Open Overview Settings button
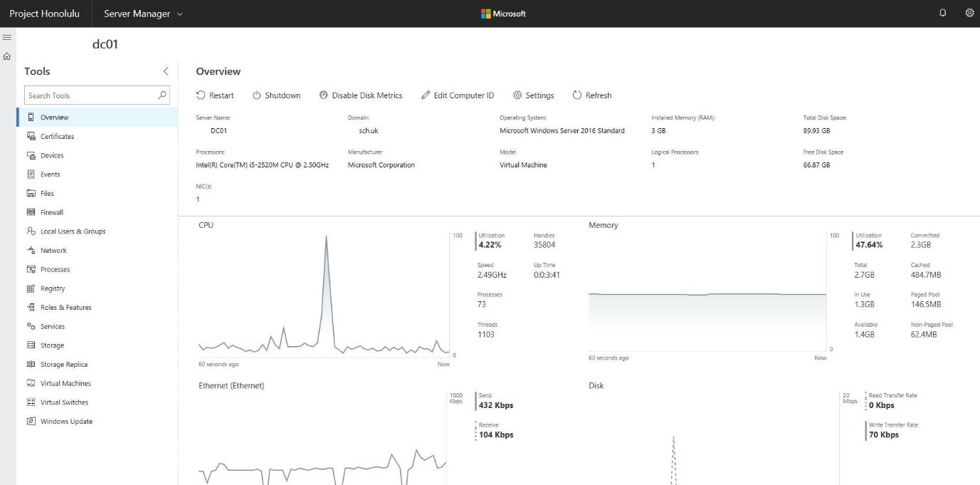 534,95
